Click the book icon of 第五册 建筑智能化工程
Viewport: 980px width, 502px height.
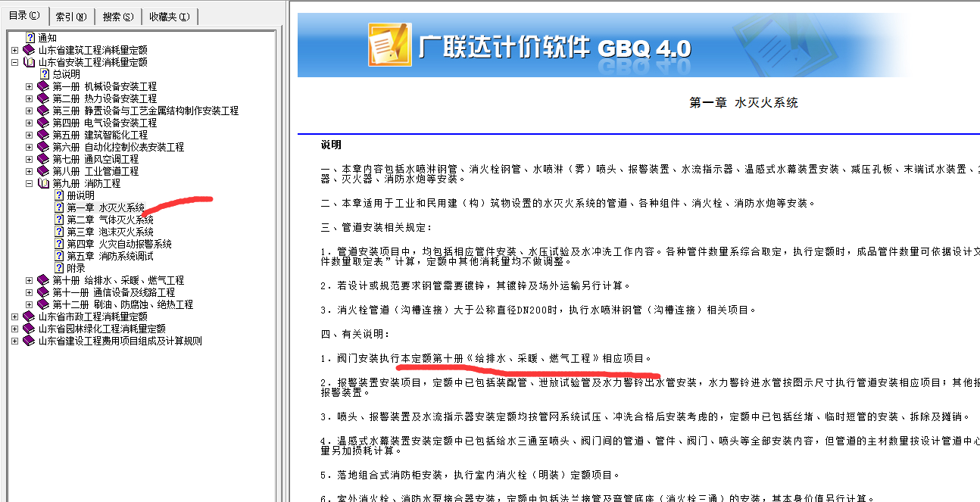[x=43, y=135]
